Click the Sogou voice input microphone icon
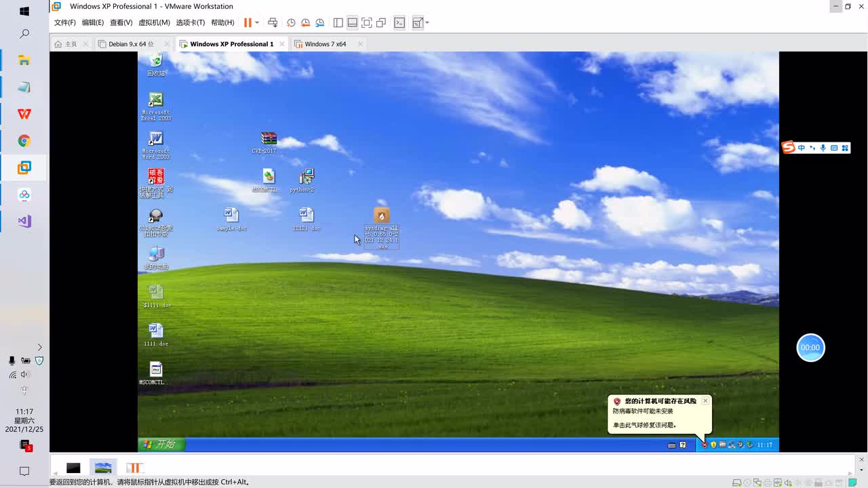This screenshot has width=868, height=488. coord(823,148)
